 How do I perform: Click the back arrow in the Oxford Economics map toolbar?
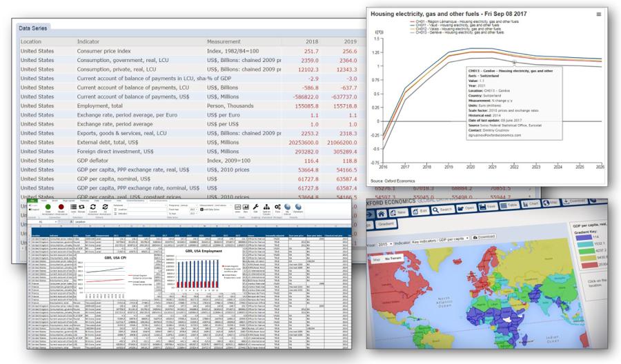pos(370,214)
